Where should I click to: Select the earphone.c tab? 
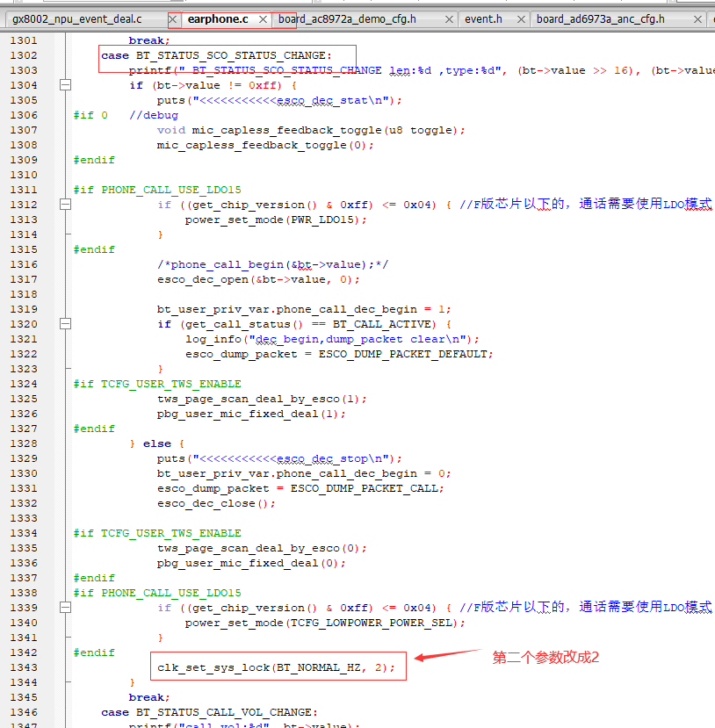(x=218, y=19)
